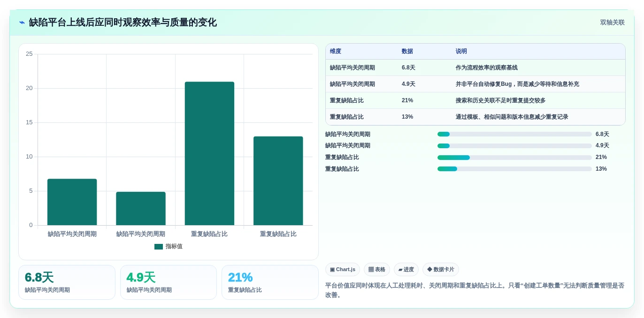Toggle the 指标值 legend color box
The width and height of the screenshot is (644, 318).
(x=159, y=247)
